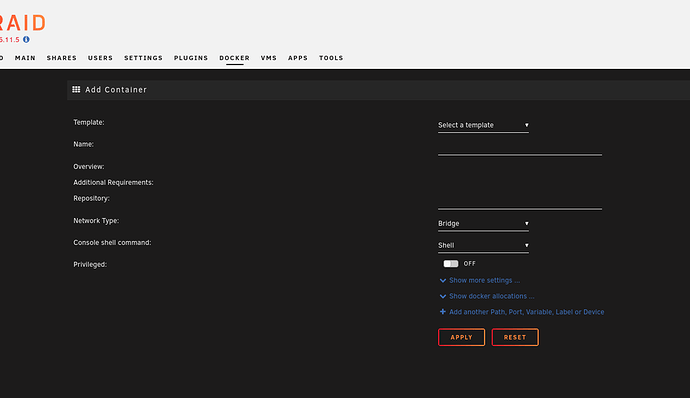Open the Settings tab
Image resolution: width=690 pixels, height=398 pixels.
(x=143, y=58)
